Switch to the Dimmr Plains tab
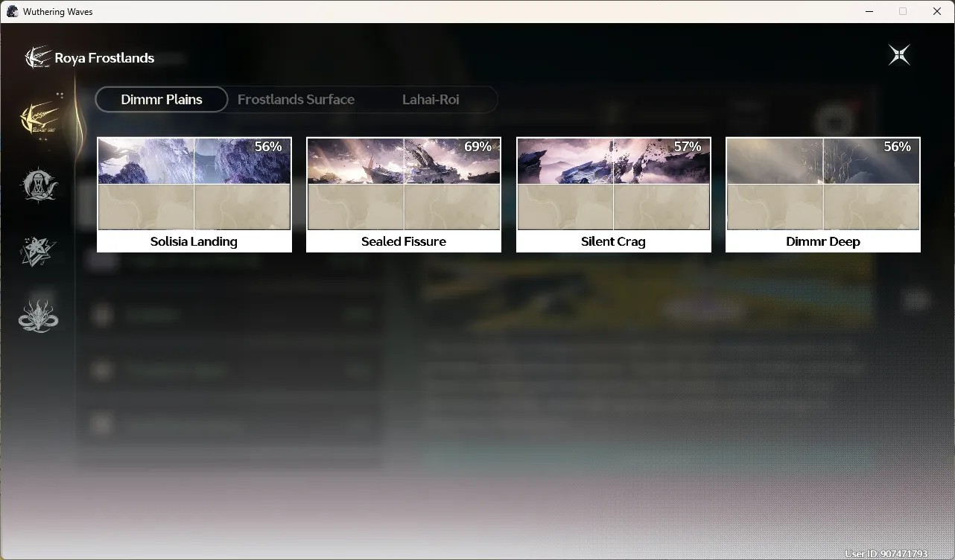Viewport: 955px width, 560px height. click(x=162, y=99)
